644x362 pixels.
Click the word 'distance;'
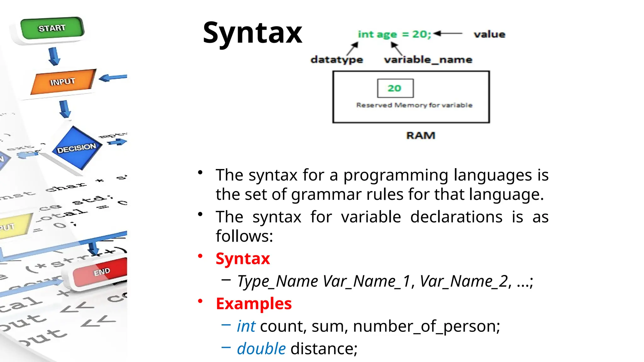point(324,348)
